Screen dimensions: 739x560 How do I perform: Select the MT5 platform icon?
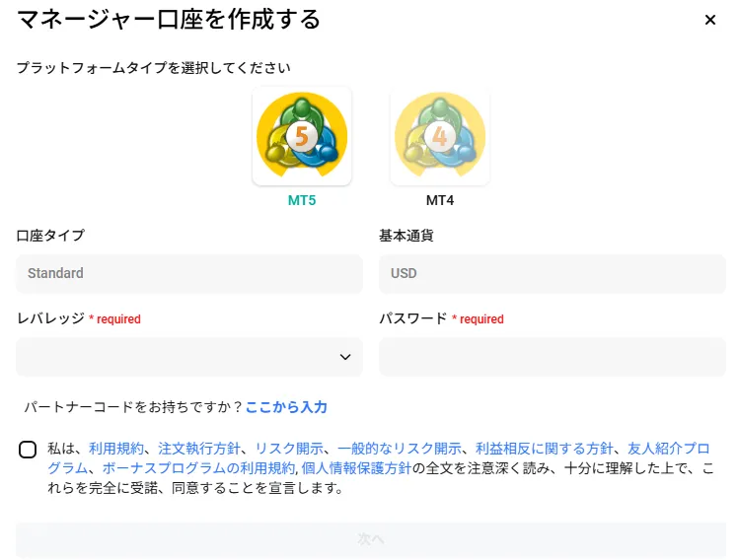point(302,136)
